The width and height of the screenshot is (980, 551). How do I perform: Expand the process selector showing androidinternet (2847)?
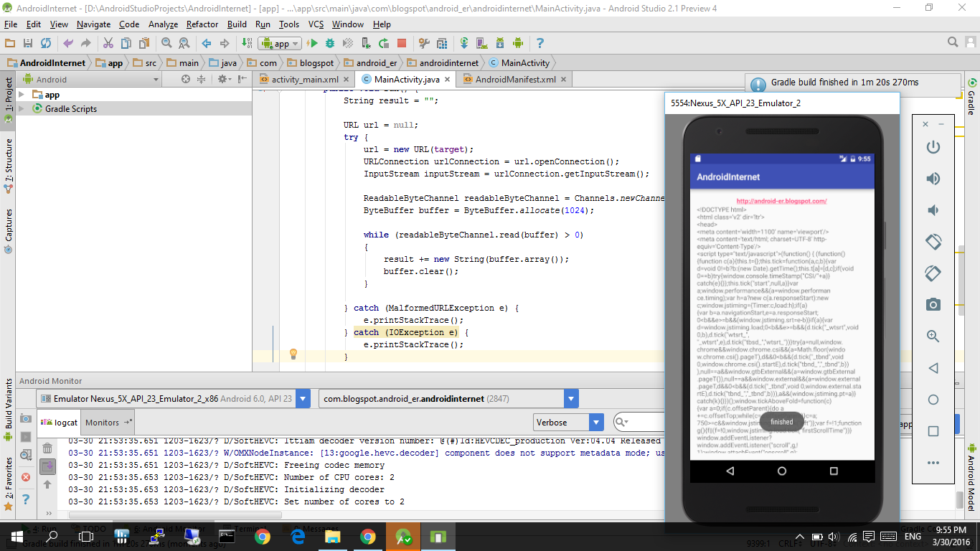tap(570, 397)
